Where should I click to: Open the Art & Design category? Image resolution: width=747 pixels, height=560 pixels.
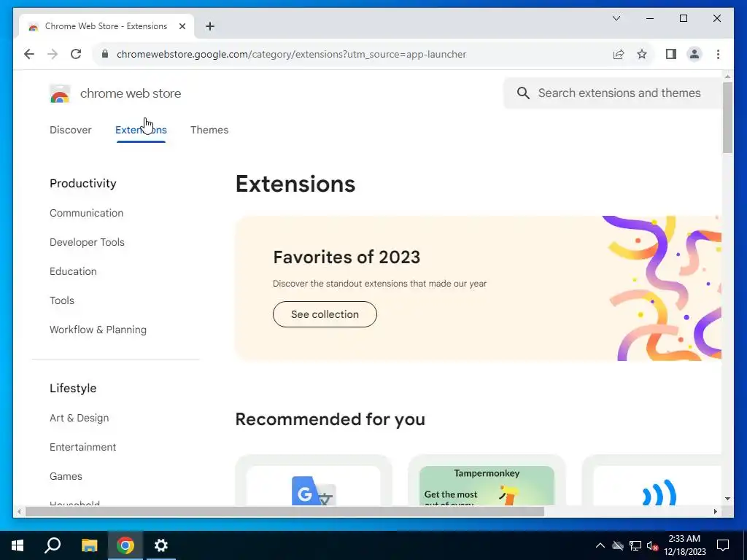(x=79, y=418)
